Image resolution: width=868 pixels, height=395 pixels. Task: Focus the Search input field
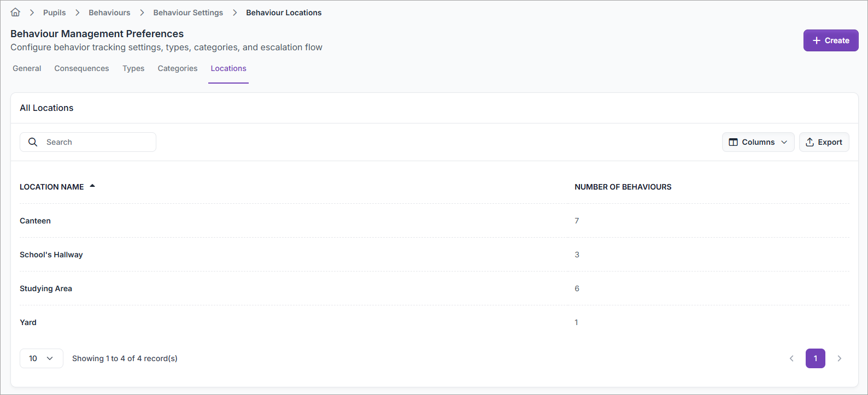pyautogui.click(x=96, y=142)
